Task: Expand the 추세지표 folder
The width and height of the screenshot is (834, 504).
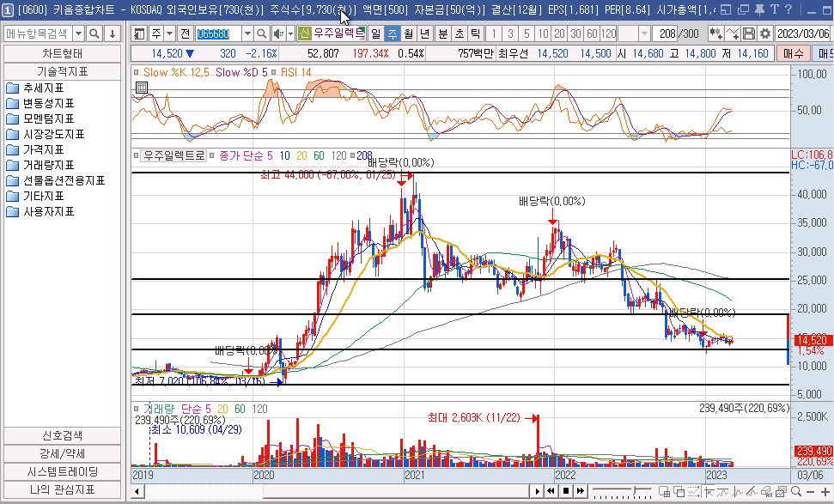Action: [x=35, y=88]
